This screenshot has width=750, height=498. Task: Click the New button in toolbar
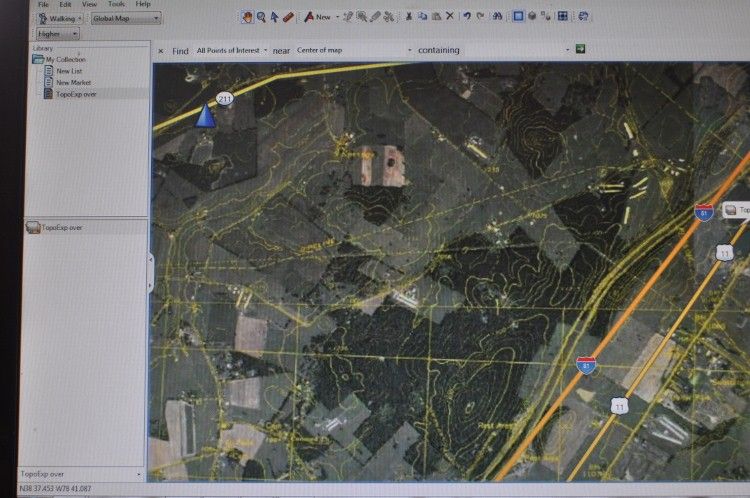[x=318, y=17]
